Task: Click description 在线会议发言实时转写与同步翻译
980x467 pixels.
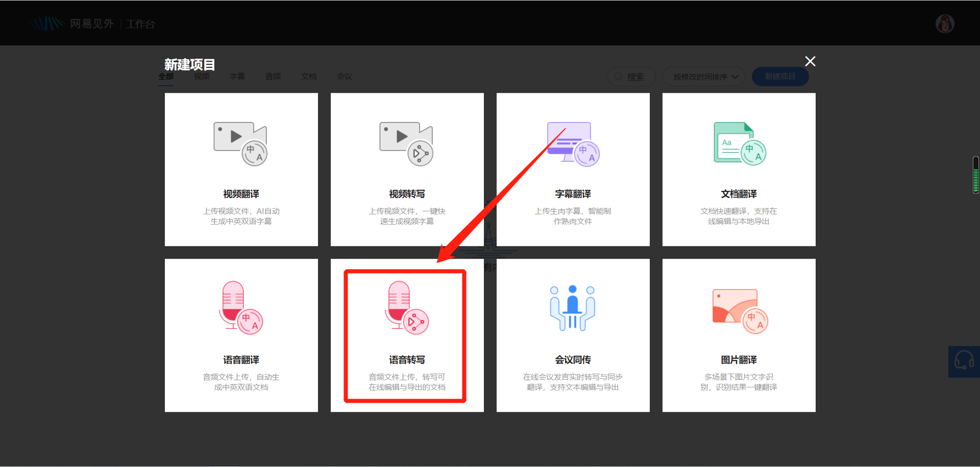Action: (x=573, y=382)
